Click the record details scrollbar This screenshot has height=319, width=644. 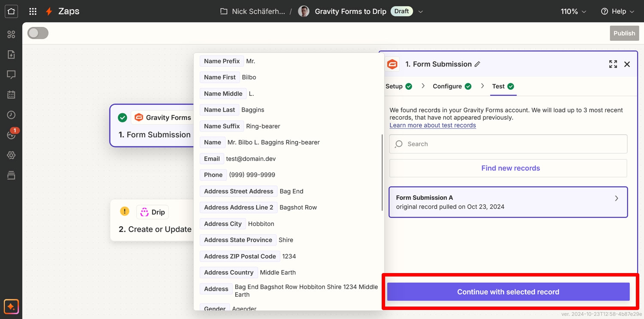[x=382, y=172]
